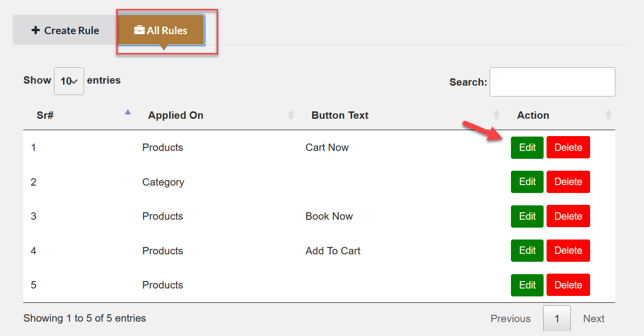Delete the Book Now rule
Screen dimensions: 644x336
568,216
